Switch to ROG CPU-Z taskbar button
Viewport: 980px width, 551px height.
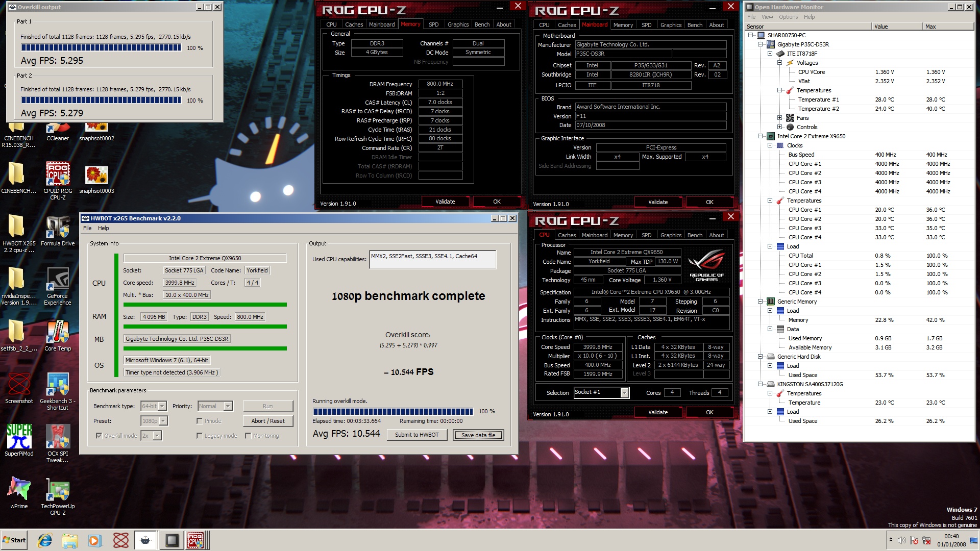[196, 540]
